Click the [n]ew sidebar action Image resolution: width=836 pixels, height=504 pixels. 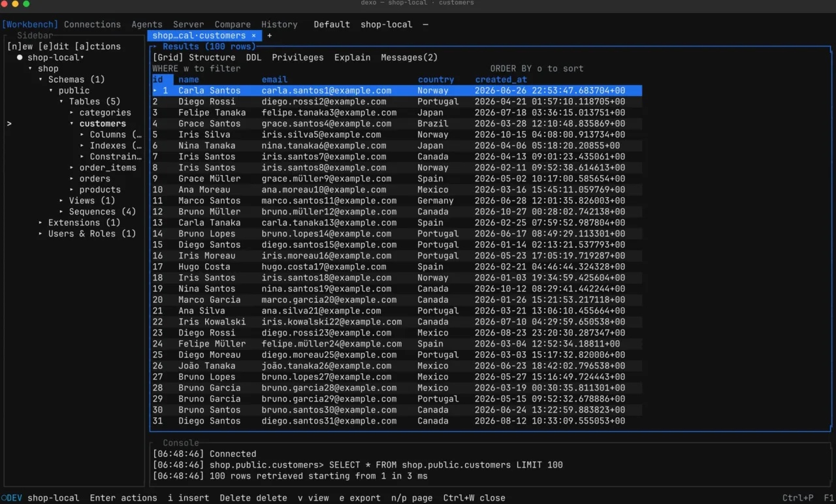point(20,47)
